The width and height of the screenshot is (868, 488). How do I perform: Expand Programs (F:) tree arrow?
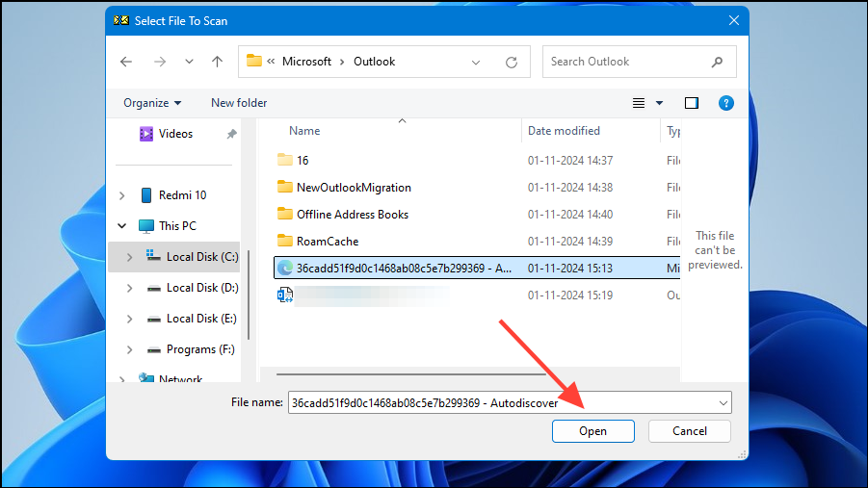129,349
